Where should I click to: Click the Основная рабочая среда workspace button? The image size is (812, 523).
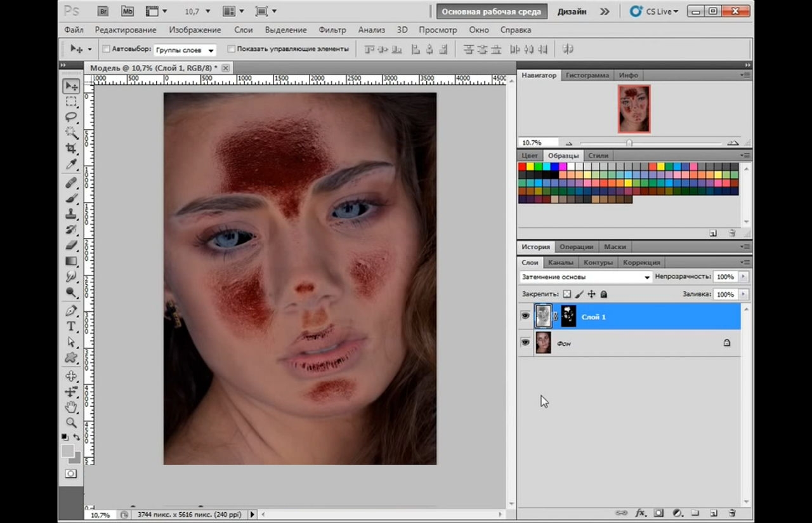click(491, 11)
